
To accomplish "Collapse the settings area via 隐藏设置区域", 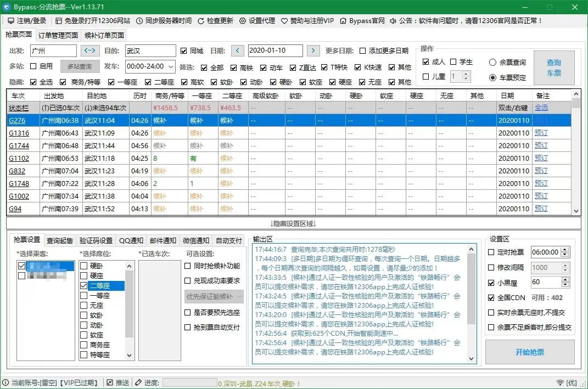I will tap(294, 222).
